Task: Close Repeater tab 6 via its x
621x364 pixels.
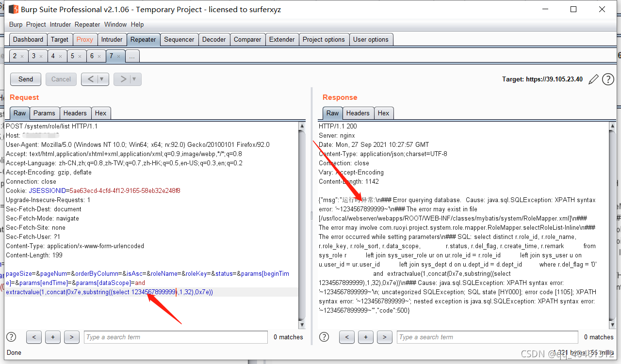Action: click(x=99, y=57)
